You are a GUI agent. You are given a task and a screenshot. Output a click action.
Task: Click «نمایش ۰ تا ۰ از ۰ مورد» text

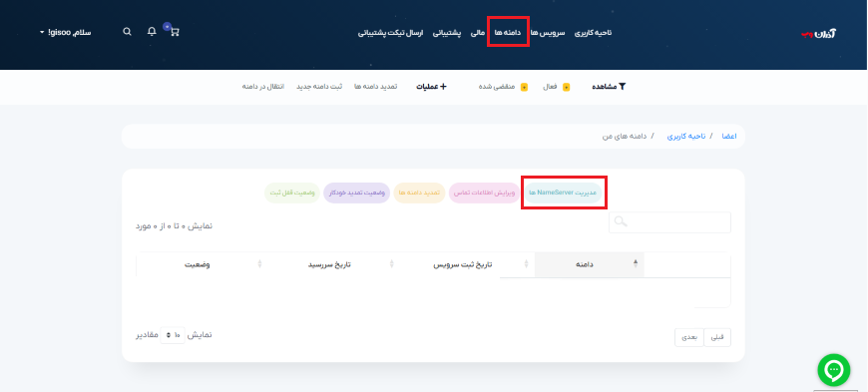174,225
